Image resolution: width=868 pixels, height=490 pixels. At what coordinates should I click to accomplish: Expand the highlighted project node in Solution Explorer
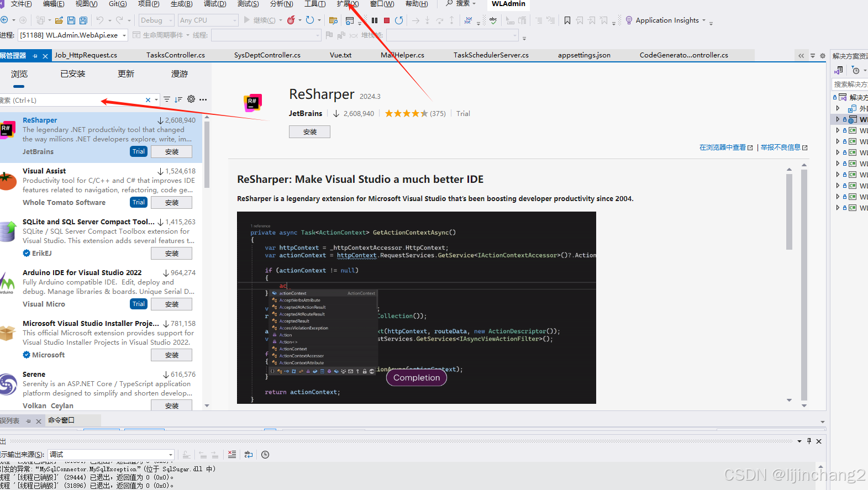click(838, 119)
